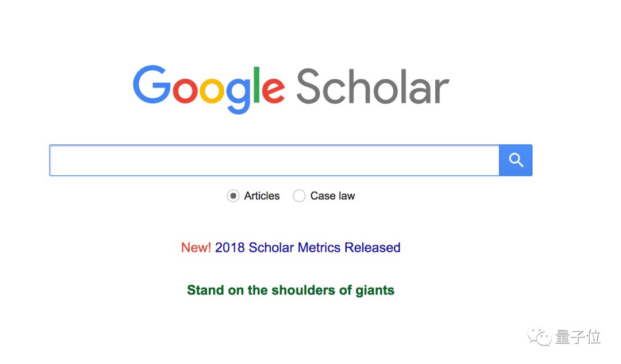Viewport: 621px width, 364px height.
Task: Focus the Scholar search input field
Action: click(274, 160)
